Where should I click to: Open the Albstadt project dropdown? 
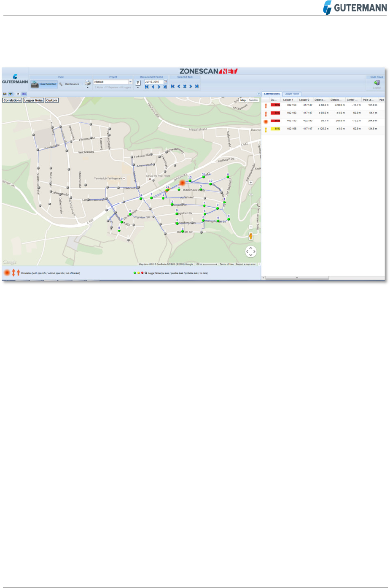point(130,82)
